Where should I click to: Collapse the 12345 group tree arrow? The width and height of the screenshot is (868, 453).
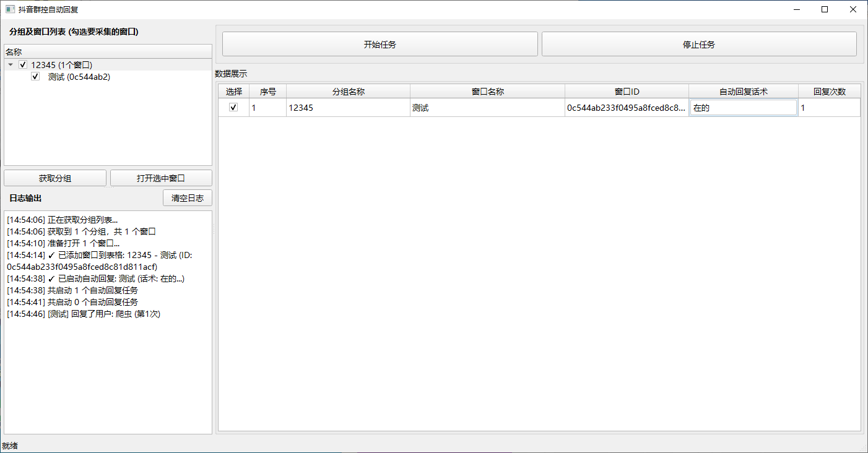(x=11, y=64)
